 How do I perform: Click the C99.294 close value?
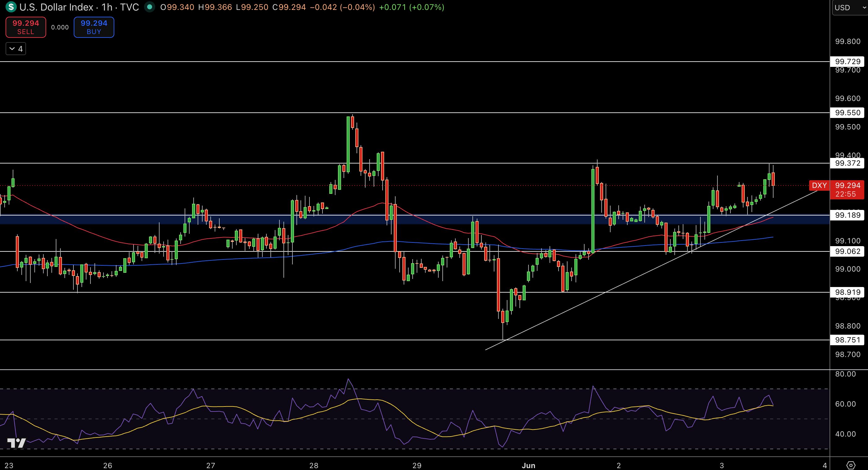click(289, 7)
